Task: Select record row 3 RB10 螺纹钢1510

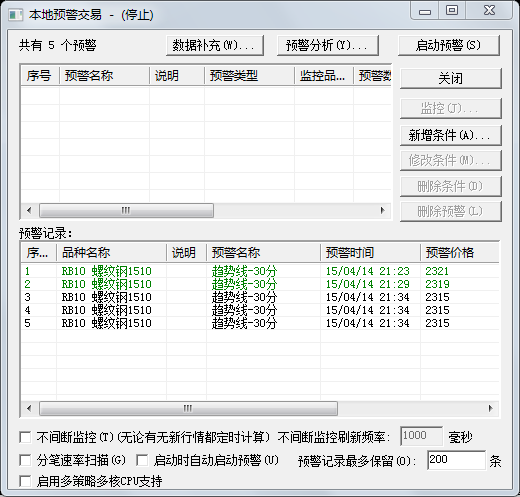Action: [x=260, y=297]
